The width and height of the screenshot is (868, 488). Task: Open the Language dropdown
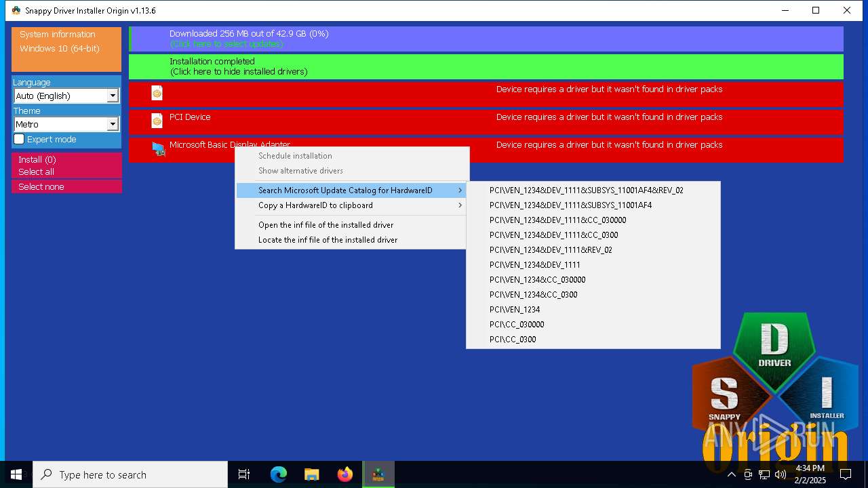(x=66, y=96)
